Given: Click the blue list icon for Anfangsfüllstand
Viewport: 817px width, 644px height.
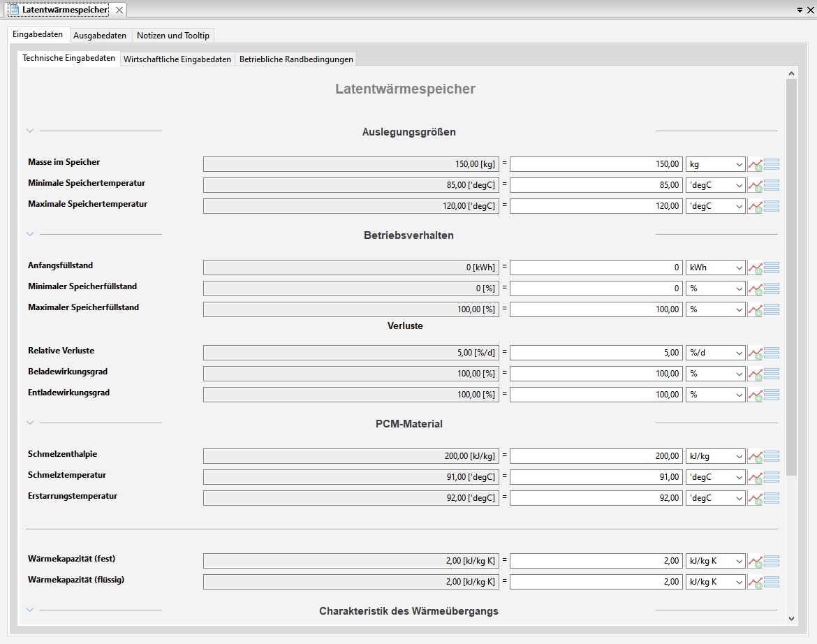Looking at the screenshot, I should (772, 268).
